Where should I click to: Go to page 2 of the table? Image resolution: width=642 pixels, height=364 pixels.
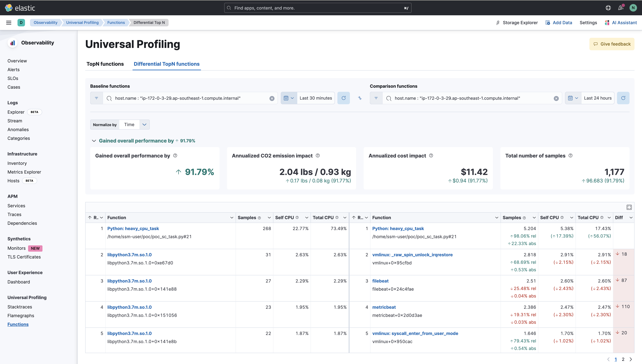623,359
